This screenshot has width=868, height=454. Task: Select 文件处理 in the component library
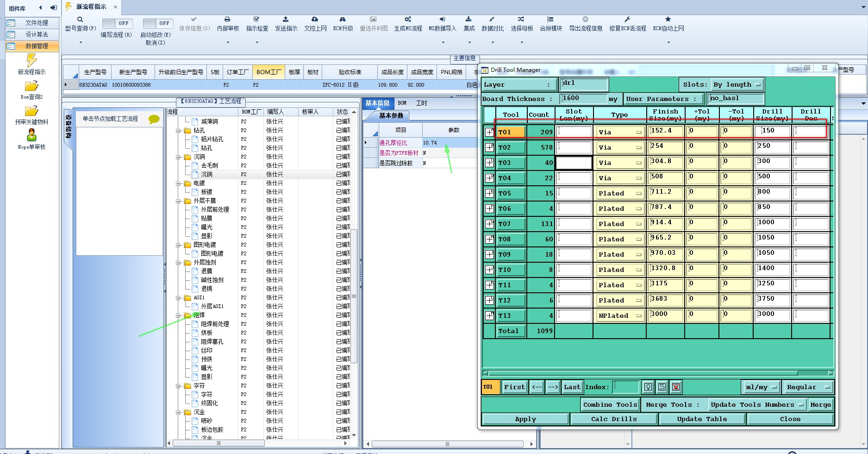point(33,23)
